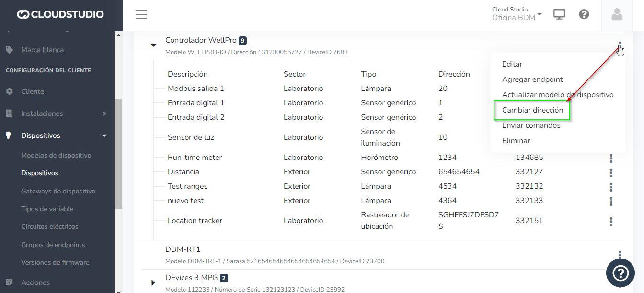The height and width of the screenshot is (293, 644).
Task: Open three-dot menu for Location tracker endpoint
Action: [x=611, y=221]
